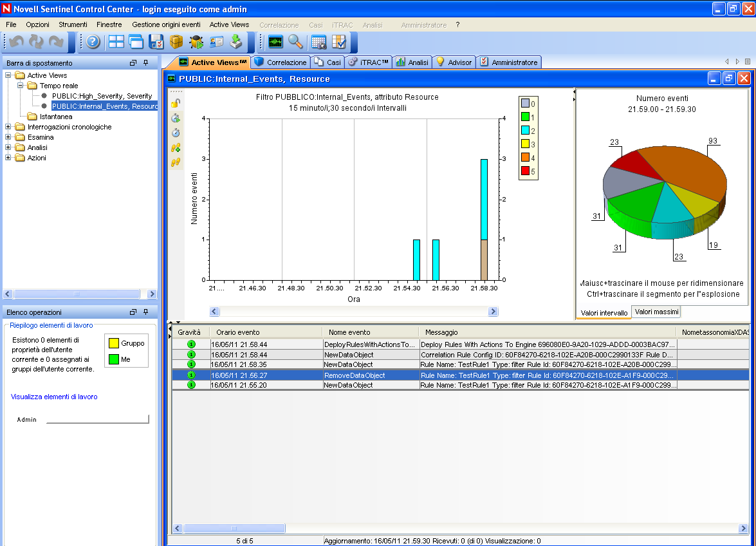This screenshot has height=546, width=756.
Task: Toggle the pin on Elenco operazioni panel
Action: pyautogui.click(x=146, y=312)
